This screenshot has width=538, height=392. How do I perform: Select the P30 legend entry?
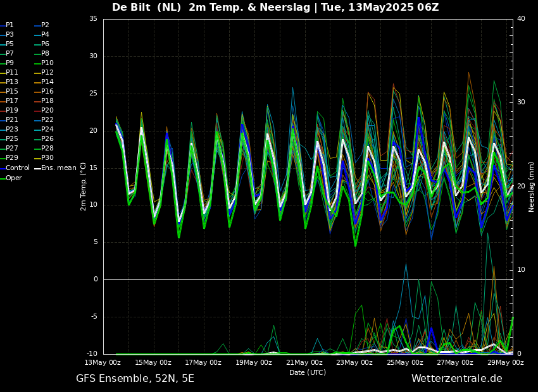[x=47, y=158]
